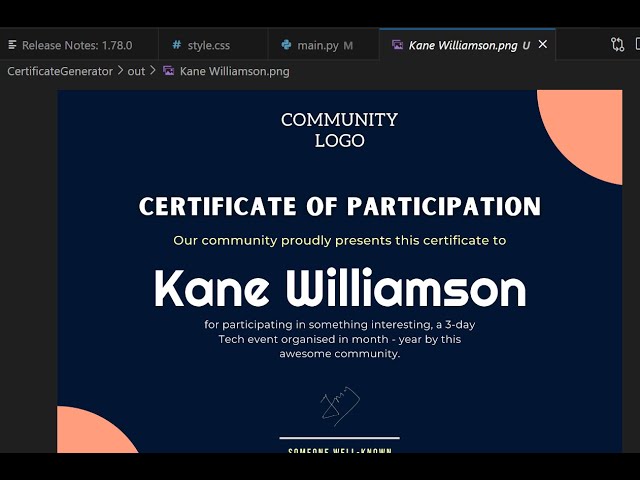The height and width of the screenshot is (480, 640).
Task: Click Kane Williamson.png in the breadcrumb
Action: pos(235,71)
